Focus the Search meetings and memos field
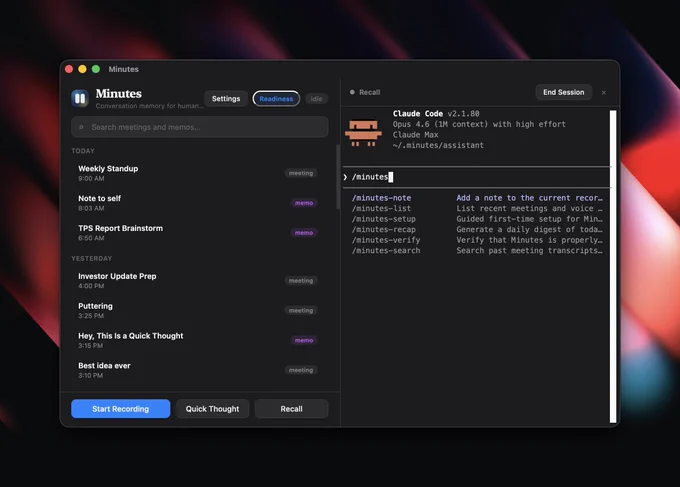 click(x=199, y=127)
